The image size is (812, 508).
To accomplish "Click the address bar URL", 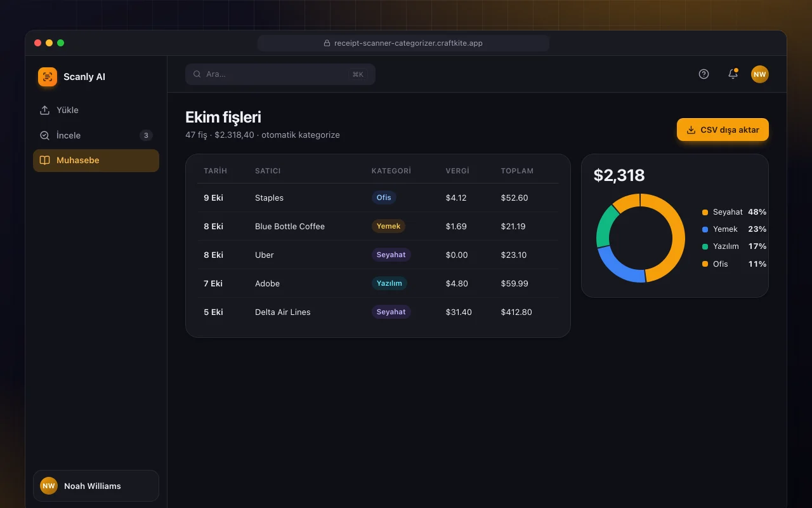I will (x=403, y=43).
